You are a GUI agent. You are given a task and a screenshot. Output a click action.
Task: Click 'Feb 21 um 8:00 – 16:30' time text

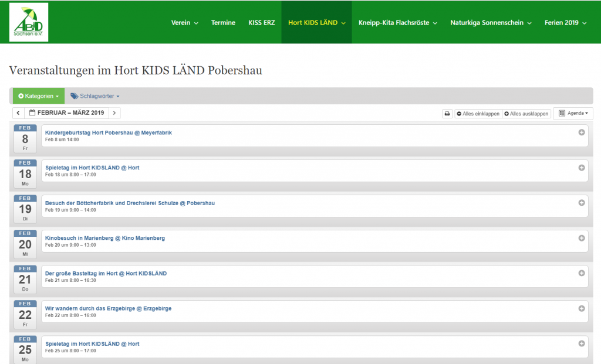(x=70, y=281)
